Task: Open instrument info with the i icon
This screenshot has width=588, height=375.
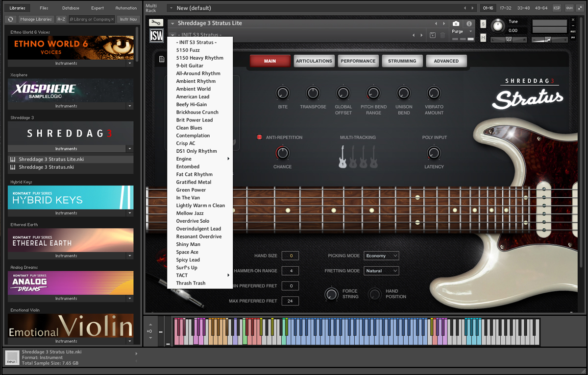Action: click(x=469, y=23)
